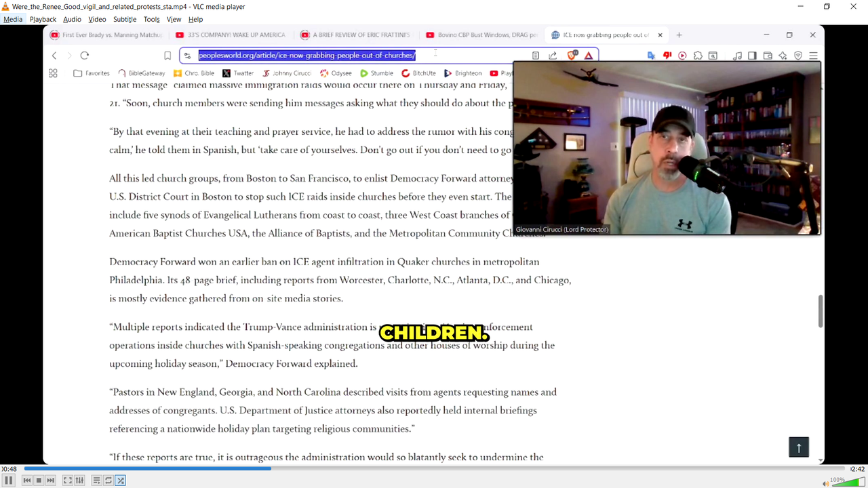Expand the Audio menu
Viewport: 868px width, 488px height.
coord(72,20)
